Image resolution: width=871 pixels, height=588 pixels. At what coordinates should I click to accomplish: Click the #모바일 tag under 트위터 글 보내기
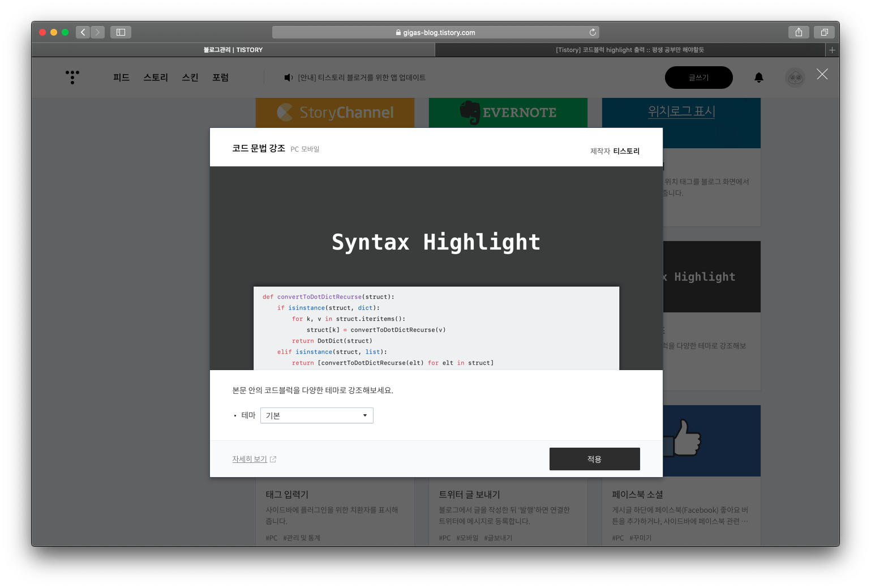pos(467,538)
